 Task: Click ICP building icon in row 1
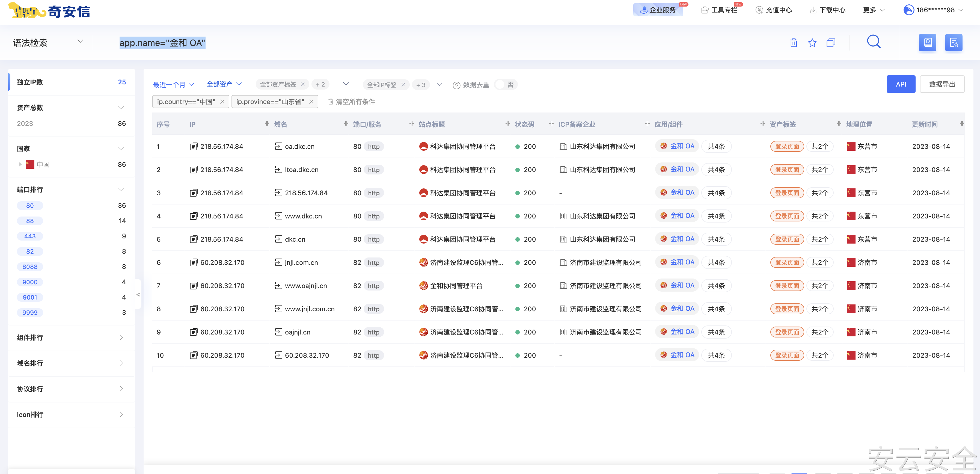(563, 146)
